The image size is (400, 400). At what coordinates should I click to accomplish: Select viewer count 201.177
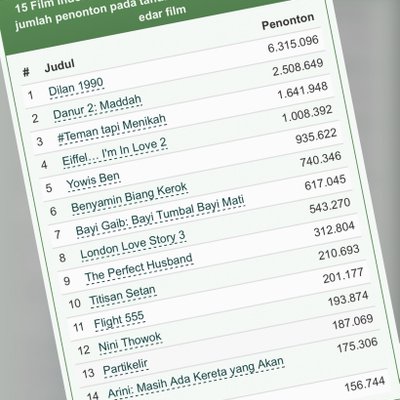(343, 276)
